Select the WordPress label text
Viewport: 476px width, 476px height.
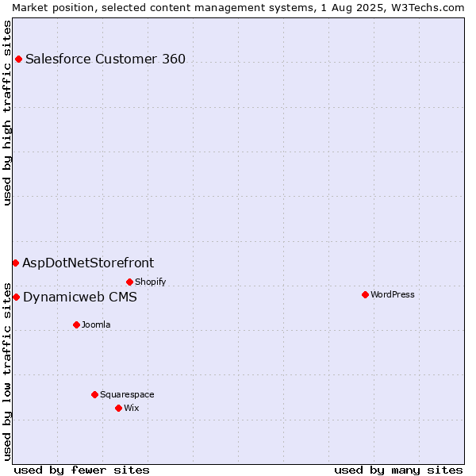point(393,294)
